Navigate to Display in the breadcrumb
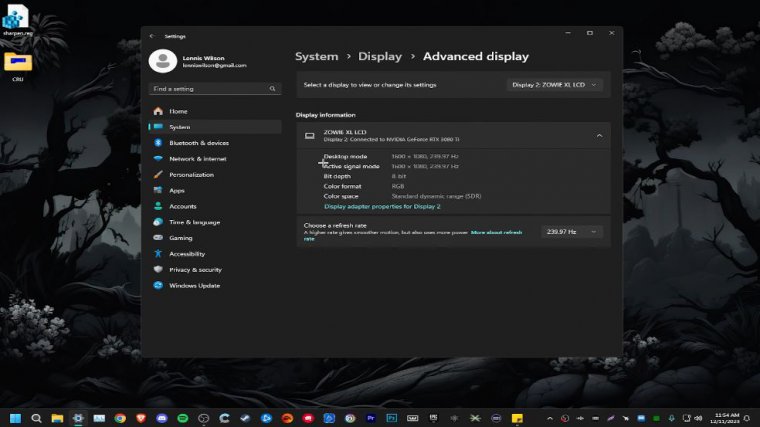The image size is (760, 427). click(x=380, y=57)
